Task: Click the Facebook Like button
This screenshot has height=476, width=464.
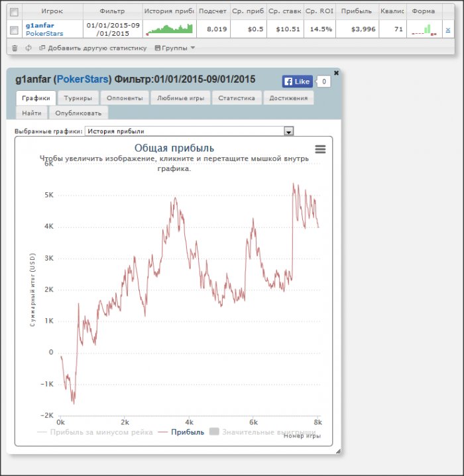Action: click(x=297, y=82)
